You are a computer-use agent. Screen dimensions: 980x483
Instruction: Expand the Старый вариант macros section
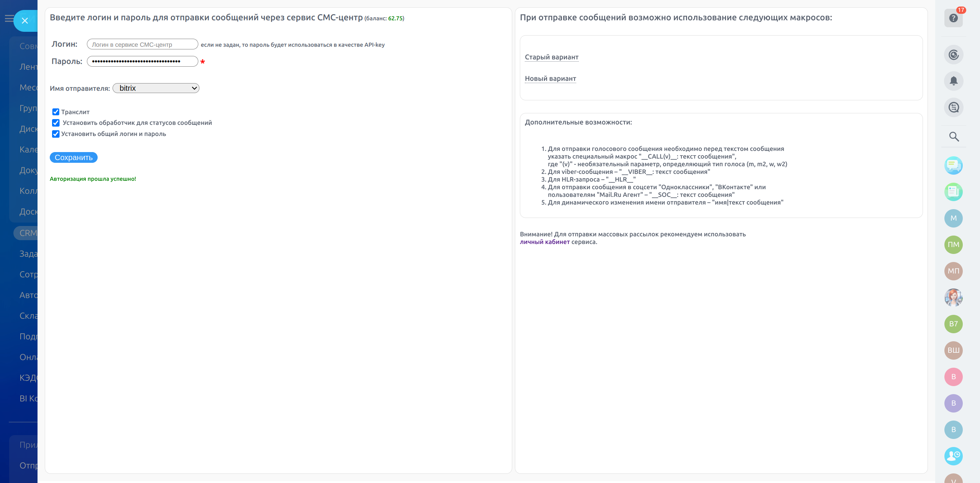pyautogui.click(x=551, y=57)
